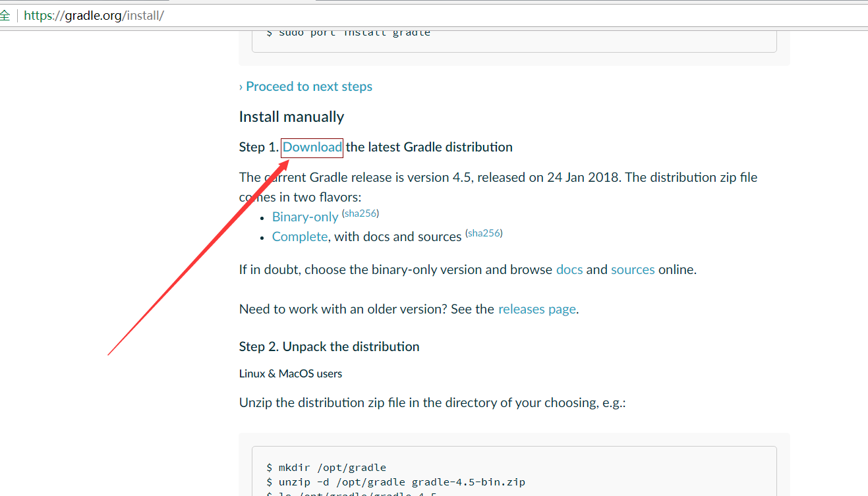Click the 'Linux & MacOS users' subheading
868x496 pixels.
click(x=291, y=373)
